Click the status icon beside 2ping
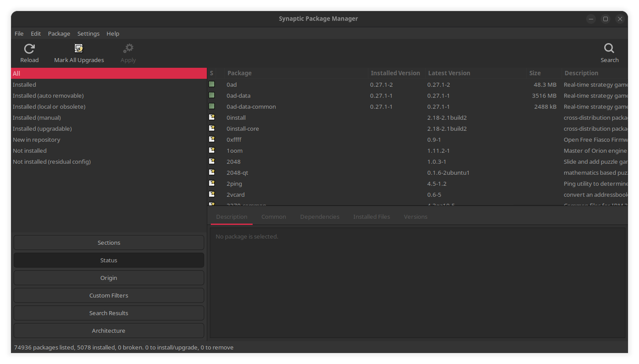Image resolution: width=639 pixels, height=364 pixels. (212, 184)
